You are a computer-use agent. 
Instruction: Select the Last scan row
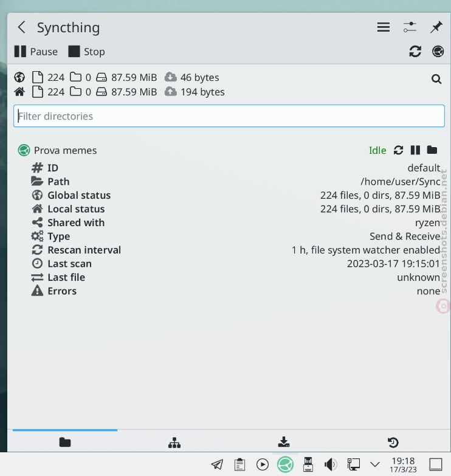coord(235,263)
